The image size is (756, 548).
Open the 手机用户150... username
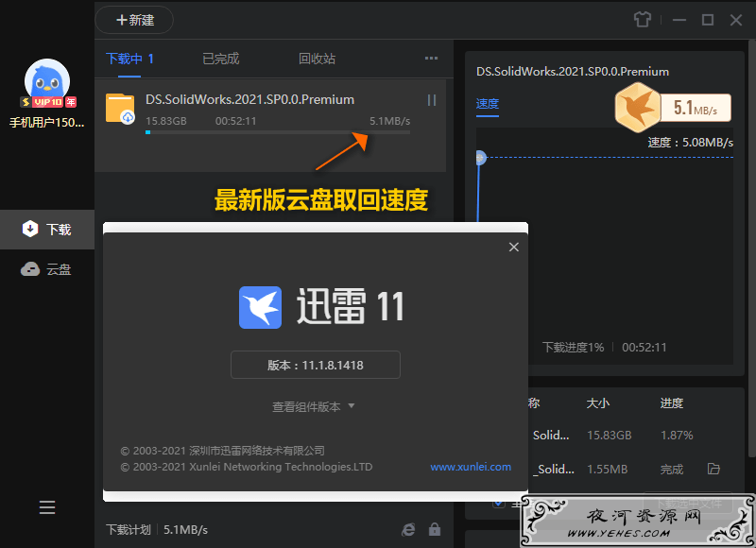46,123
